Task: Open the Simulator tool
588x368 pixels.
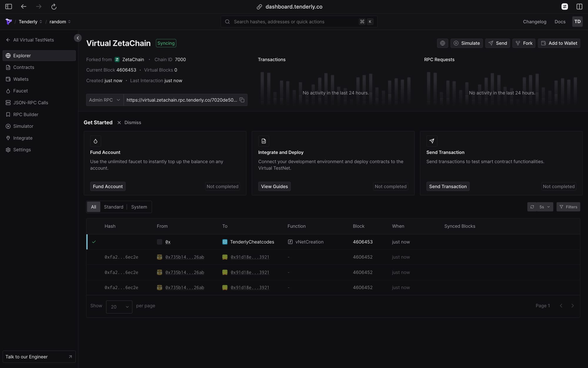Action: [x=23, y=126]
